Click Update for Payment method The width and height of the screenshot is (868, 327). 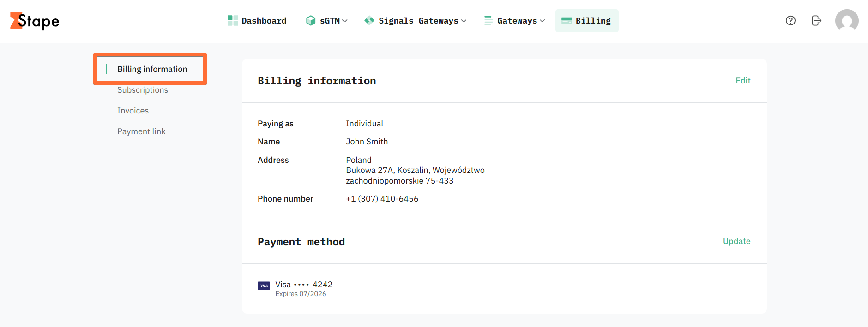click(x=736, y=241)
